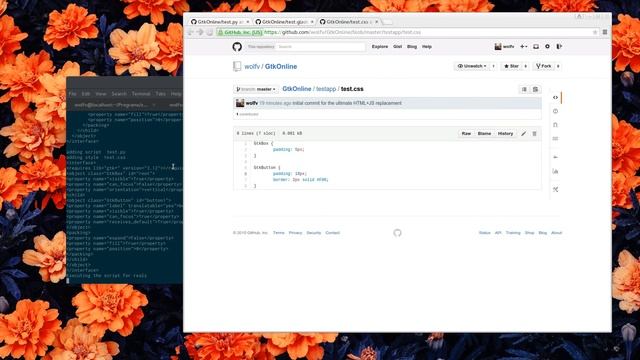640x360 pixels.
Task: Open the Blog link in GitHub header
Action: [412, 47]
